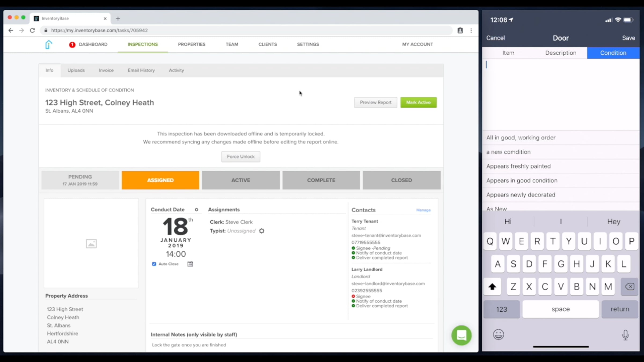The image size is (644, 362).
Task: Close the InventoryBase browser tab
Action: (105, 19)
